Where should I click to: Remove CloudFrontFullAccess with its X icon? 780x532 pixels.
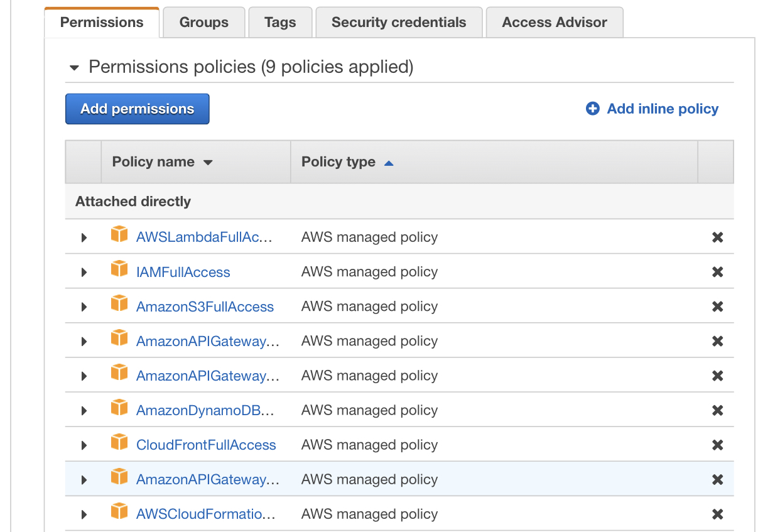tap(717, 445)
